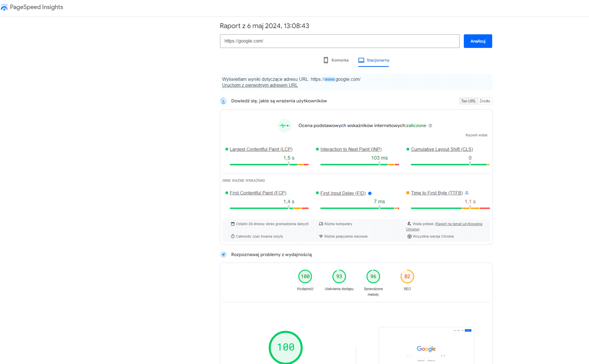Click the Analizuj button
The height and width of the screenshot is (364, 589).
(x=478, y=41)
